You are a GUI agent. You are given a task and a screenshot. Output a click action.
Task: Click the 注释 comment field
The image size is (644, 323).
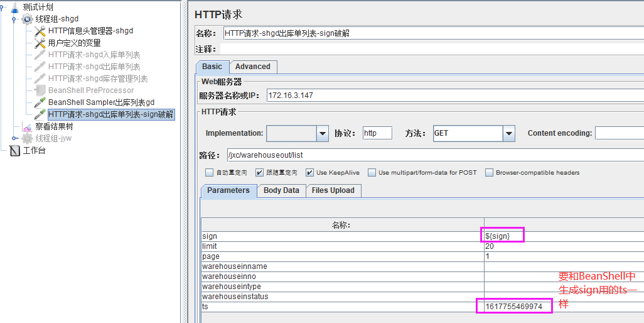click(432, 49)
